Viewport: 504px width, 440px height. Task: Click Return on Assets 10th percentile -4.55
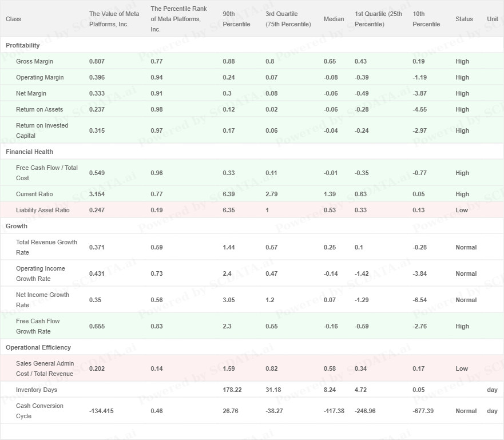[x=420, y=110]
